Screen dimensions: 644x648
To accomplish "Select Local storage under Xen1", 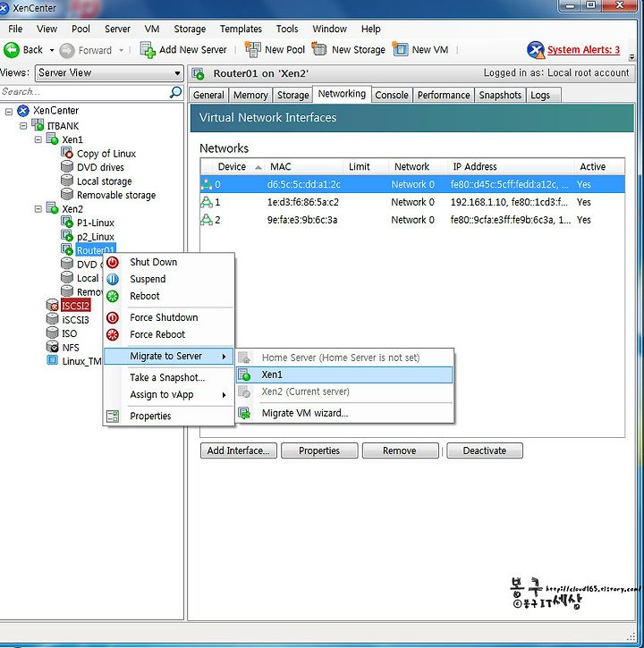I will (x=105, y=181).
